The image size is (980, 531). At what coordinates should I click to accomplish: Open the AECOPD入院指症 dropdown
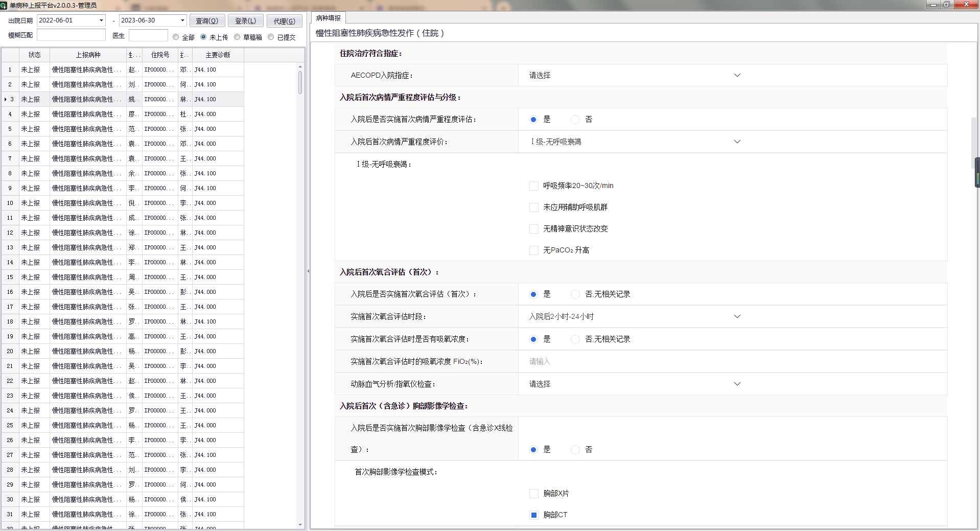tap(737, 75)
